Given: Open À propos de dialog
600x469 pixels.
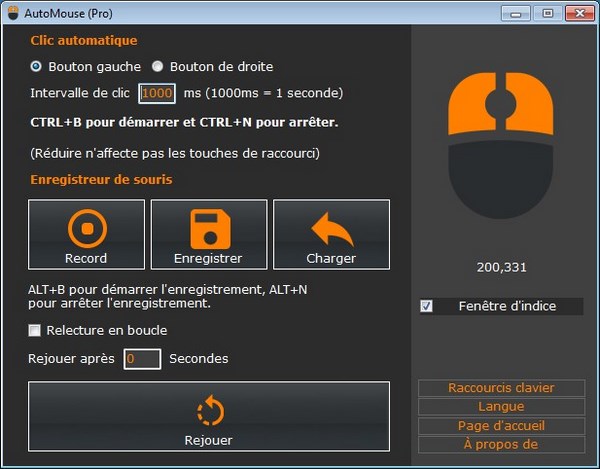Looking at the screenshot, I should point(501,445).
